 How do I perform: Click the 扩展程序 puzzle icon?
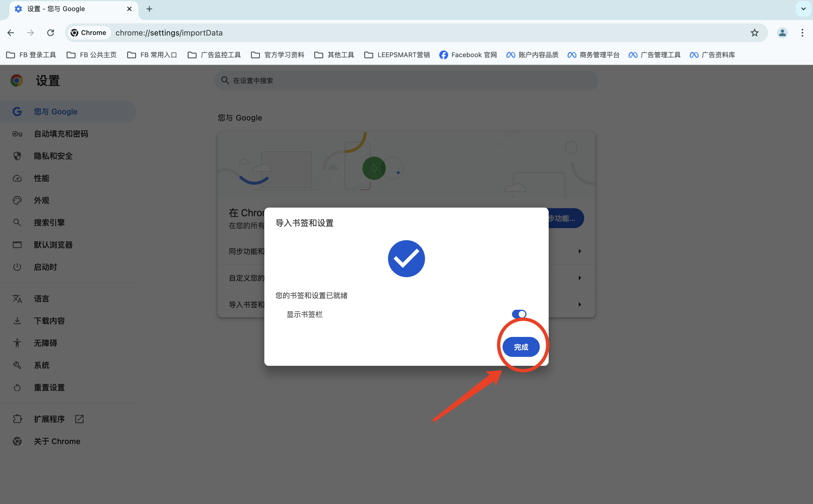click(x=17, y=419)
